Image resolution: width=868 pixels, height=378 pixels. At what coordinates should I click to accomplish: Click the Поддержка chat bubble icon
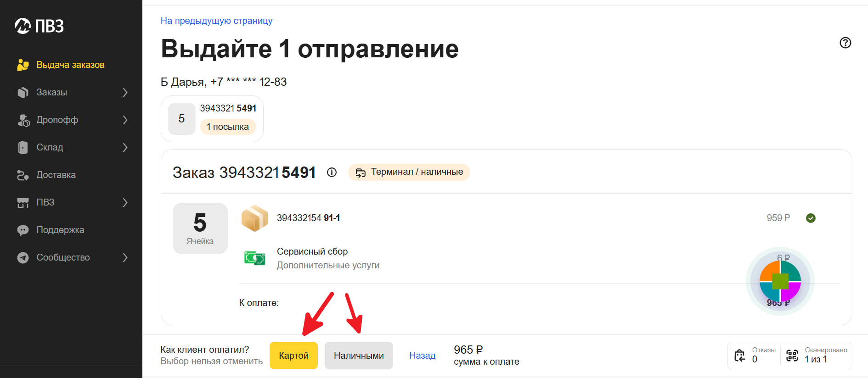pyautogui.click(x=23, y=230)
